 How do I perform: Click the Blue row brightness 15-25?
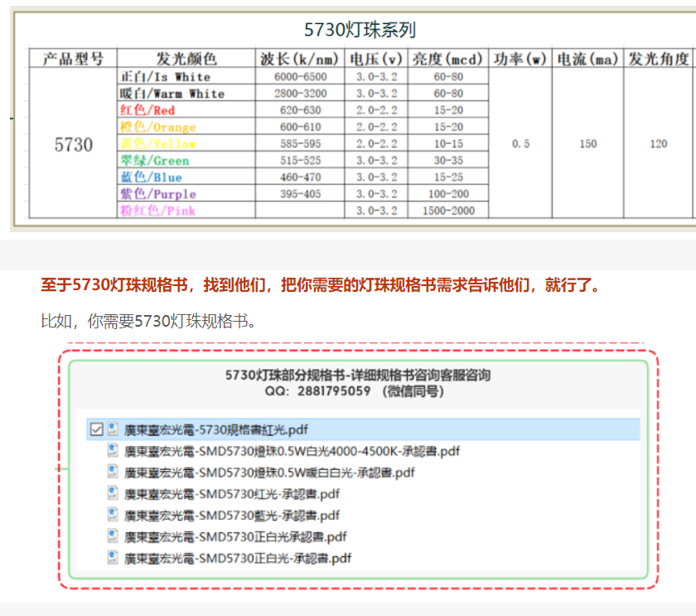coord(448,177)
